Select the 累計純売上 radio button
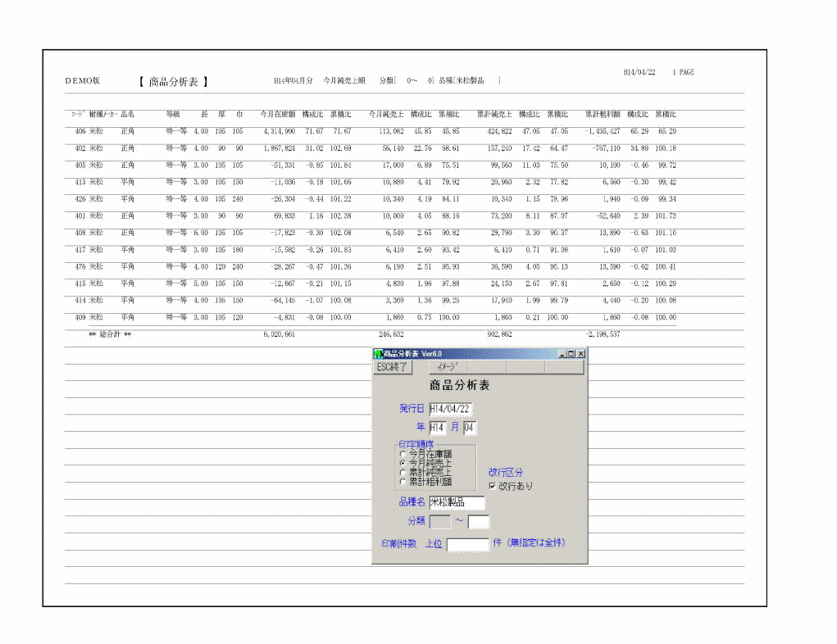Image resolution: width=837 pixels, height=644 pixels. click(x=403, y=472)
